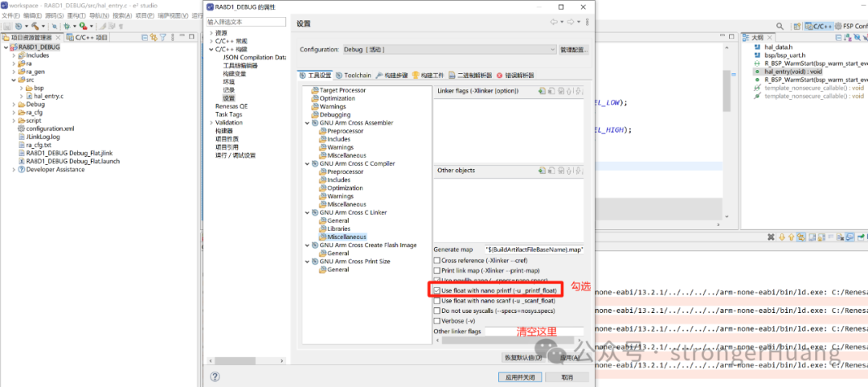
Task: Click 恢复默认值(D) button
Action: (522, 357)
